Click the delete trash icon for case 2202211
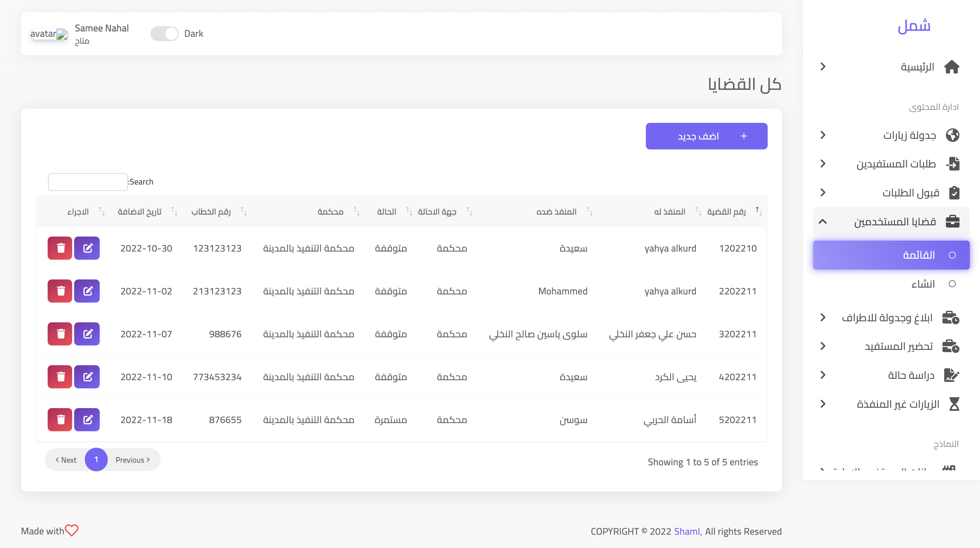 (60, 291)
